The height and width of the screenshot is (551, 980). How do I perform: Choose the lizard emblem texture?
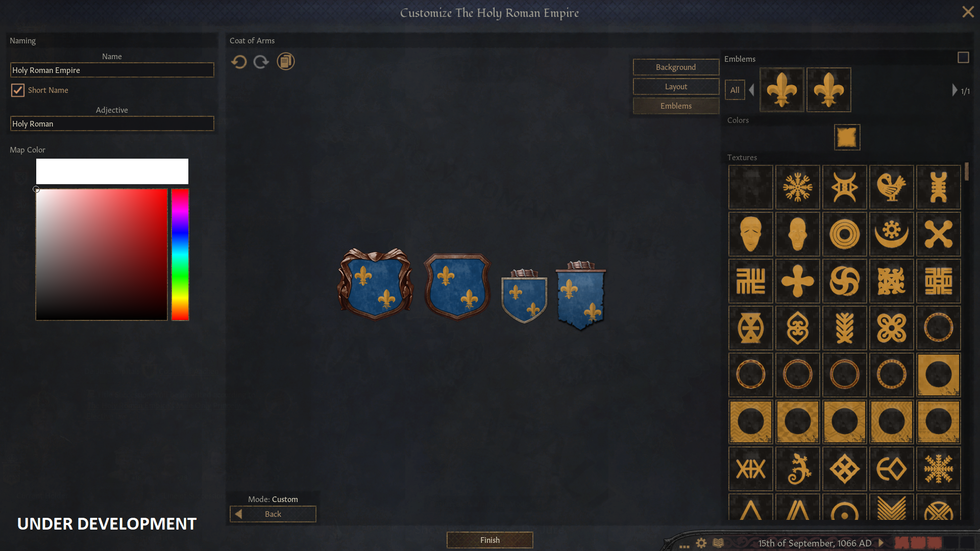click(797, 469)
